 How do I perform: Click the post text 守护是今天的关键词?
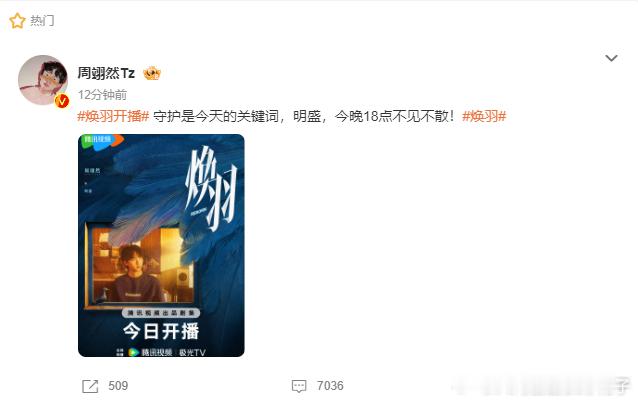point(216,116)
